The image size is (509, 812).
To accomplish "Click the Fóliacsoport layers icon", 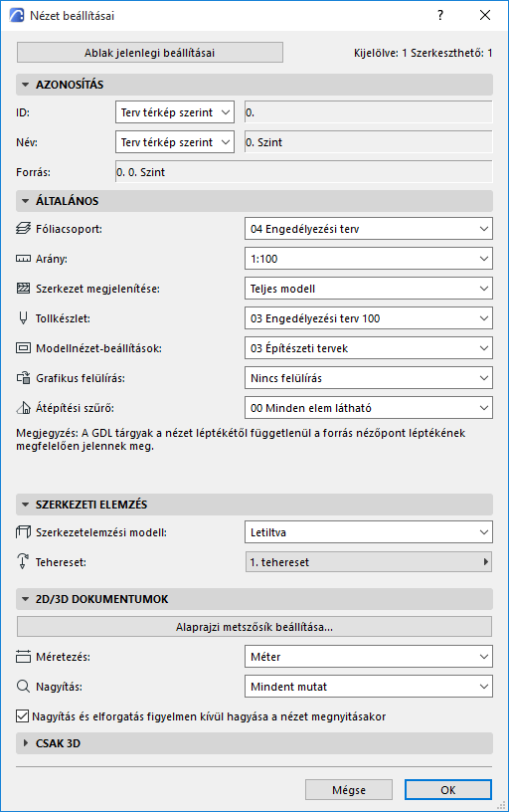I will coord(23,229).
